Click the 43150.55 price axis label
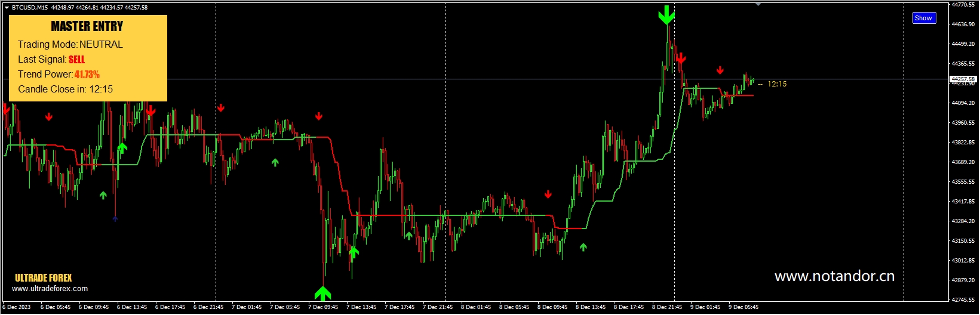 pyautogui.click(x=963, y=241)
